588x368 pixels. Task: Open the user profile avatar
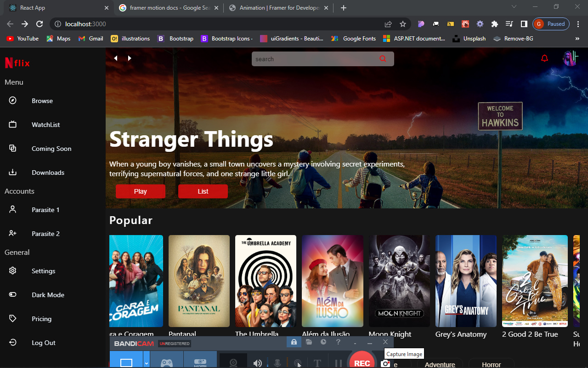(x=570, y=58)
